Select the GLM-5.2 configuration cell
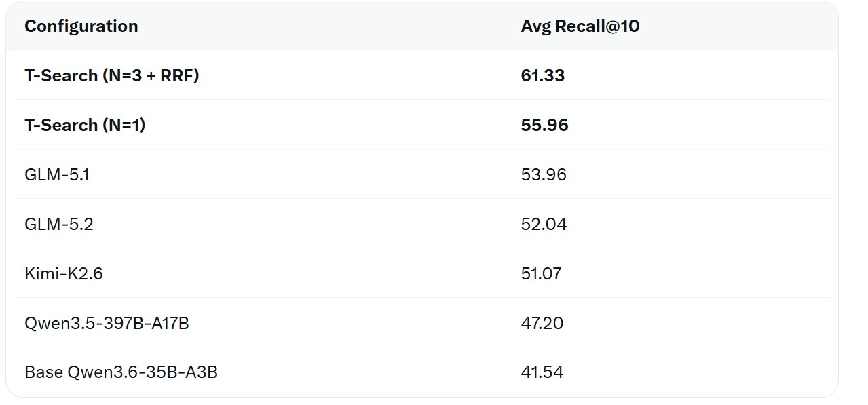 (59, 225)
